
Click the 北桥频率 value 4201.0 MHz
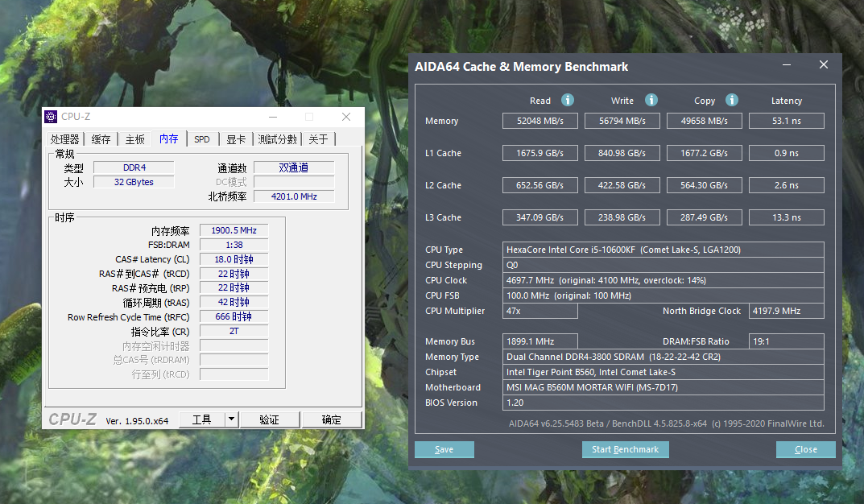[294, 196]
